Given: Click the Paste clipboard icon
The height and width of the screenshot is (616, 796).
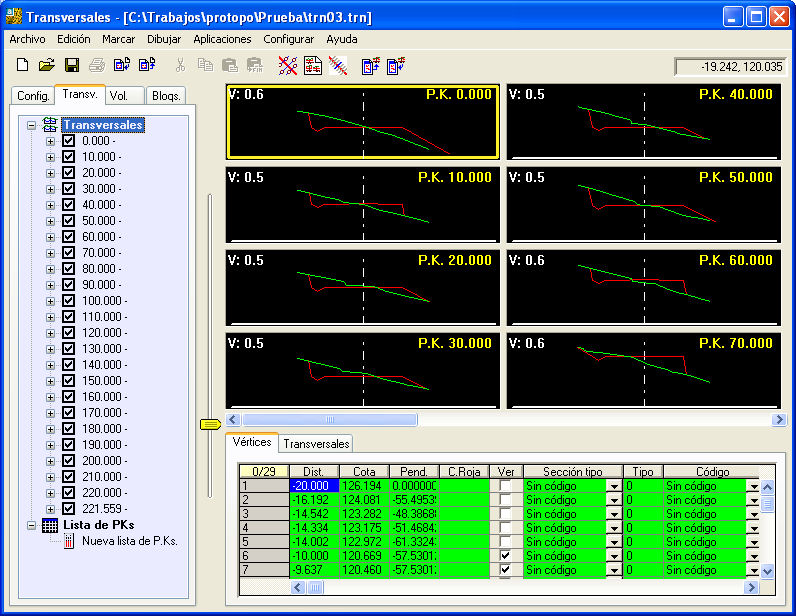Looking at the screenshot, I should pos(229,65).
